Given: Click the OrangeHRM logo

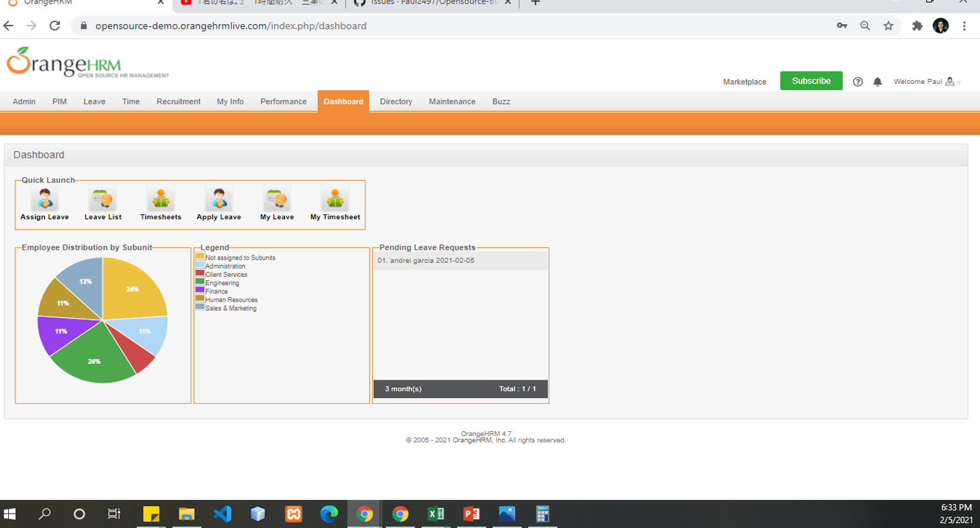Looking at the screenshot, I should coord(87,63).
